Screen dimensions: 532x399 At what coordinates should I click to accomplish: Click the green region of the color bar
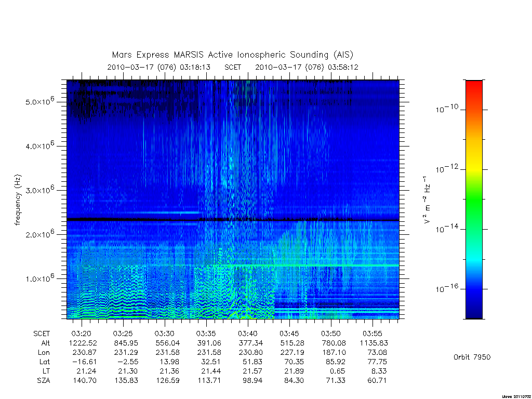tap(474, 200)
